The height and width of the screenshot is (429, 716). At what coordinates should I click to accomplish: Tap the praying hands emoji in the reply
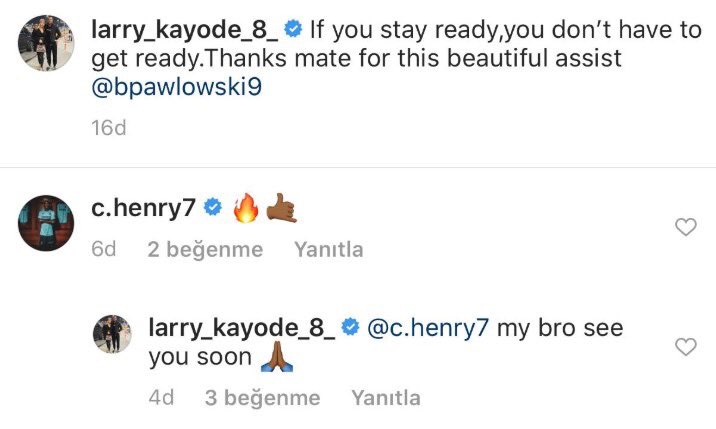click(277, 356)
